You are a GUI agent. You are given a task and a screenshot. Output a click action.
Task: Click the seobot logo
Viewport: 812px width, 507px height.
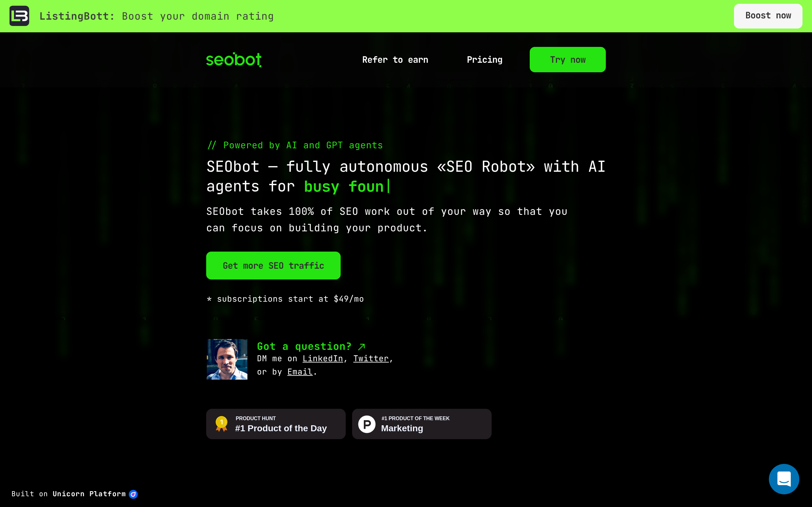(x=234, y=60)
